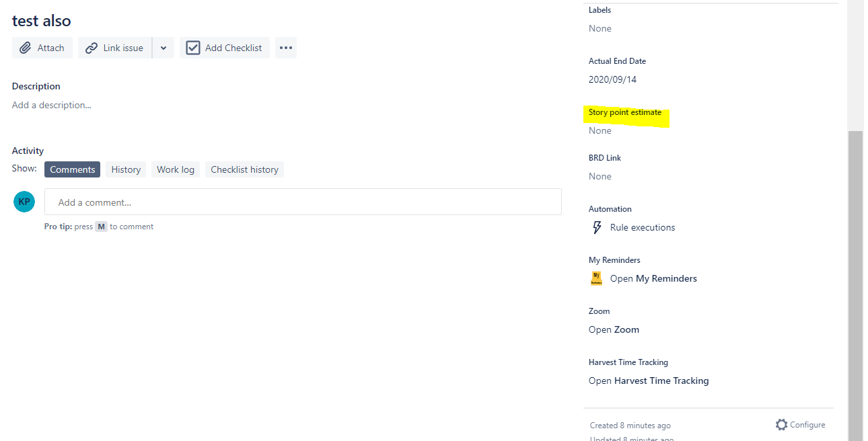Click the Add Checklist checkbox icon
Image resolution: width=868 pixels, height=441 pixels.
click(193, 48)
